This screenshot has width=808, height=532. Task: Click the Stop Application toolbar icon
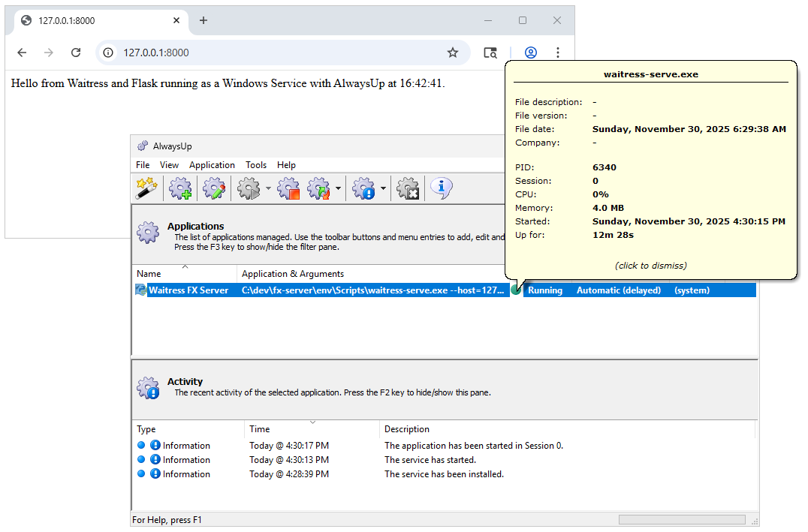coord(288,188)
